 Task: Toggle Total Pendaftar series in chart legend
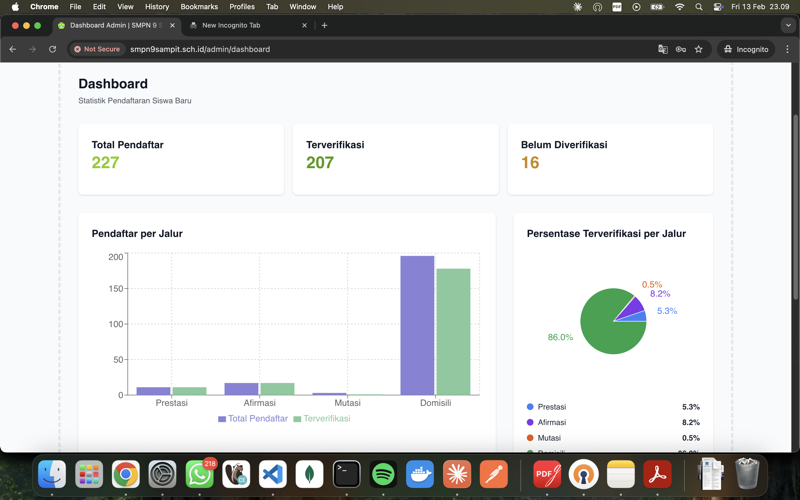[253, 418]
